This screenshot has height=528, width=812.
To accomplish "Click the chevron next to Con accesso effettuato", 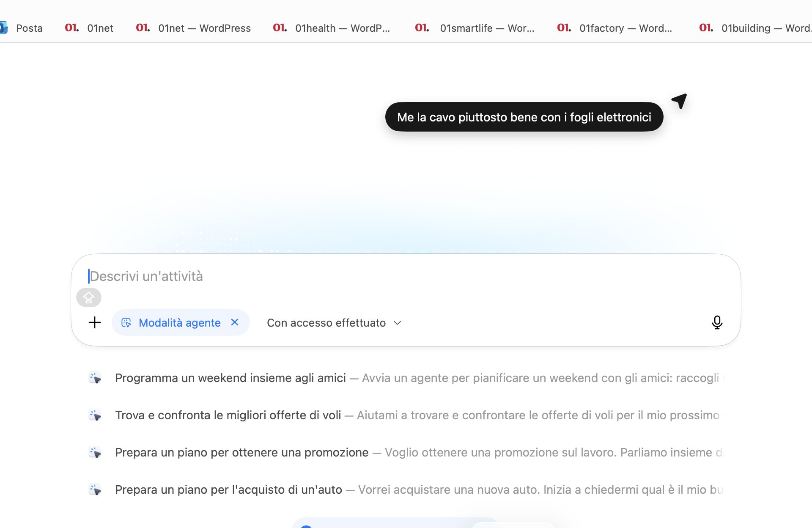I will (397, 323).
